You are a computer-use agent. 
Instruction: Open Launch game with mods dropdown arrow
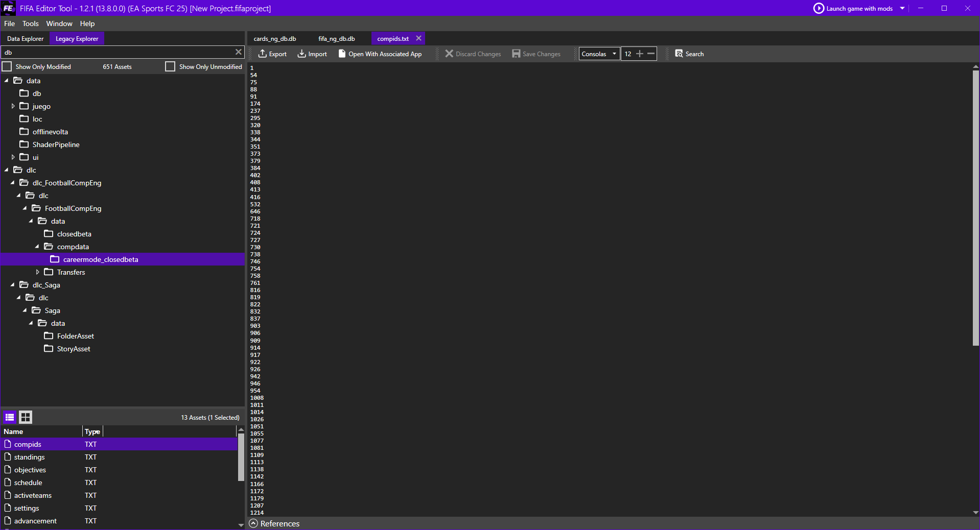click(x=902, y=8)
